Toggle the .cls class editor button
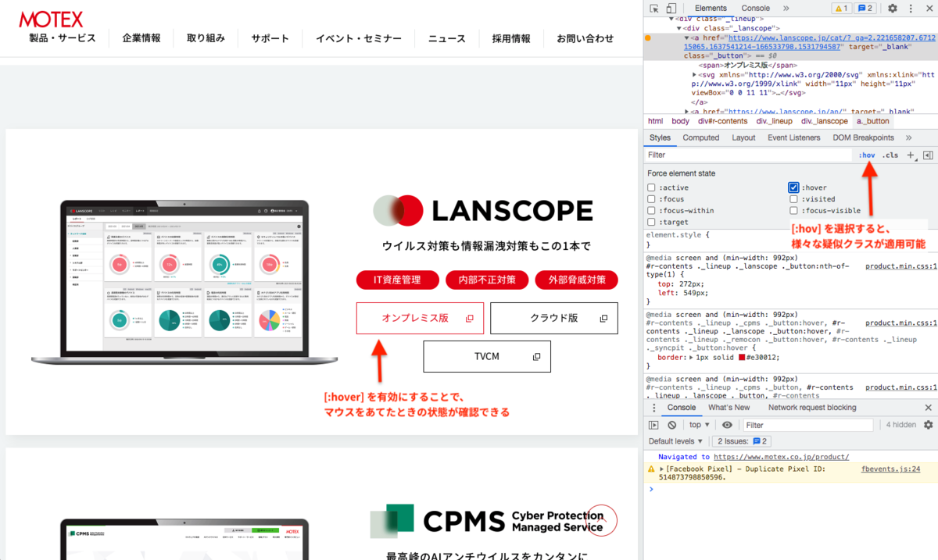The width and height of the screenshot is (938, 560). tap(890, 155)
